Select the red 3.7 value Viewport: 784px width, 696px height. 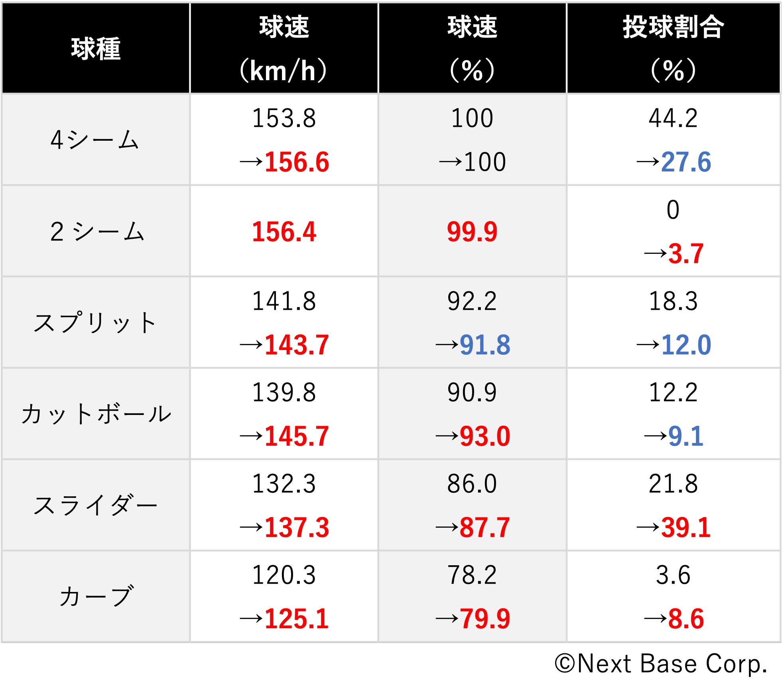point(686,254)
